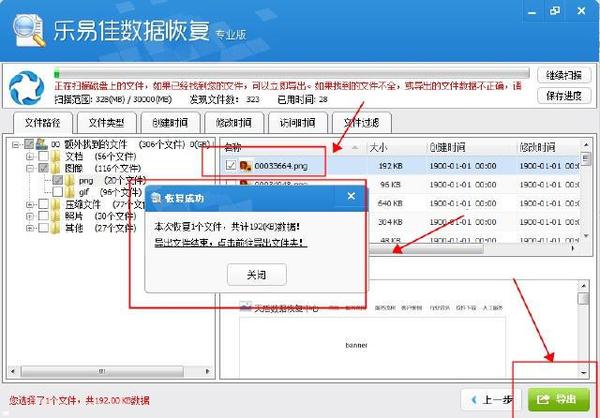Sort file list by 修改时间 column header

point(548,147)
